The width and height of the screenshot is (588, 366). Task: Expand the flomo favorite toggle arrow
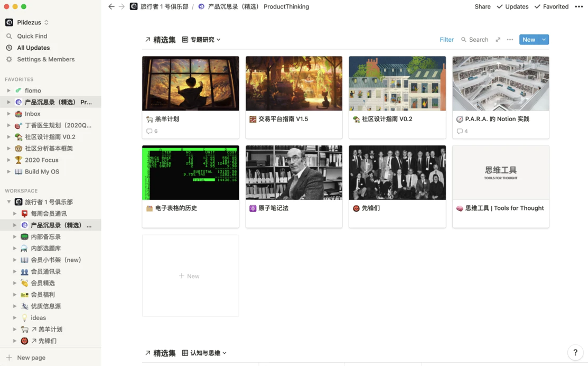[8, 90]
